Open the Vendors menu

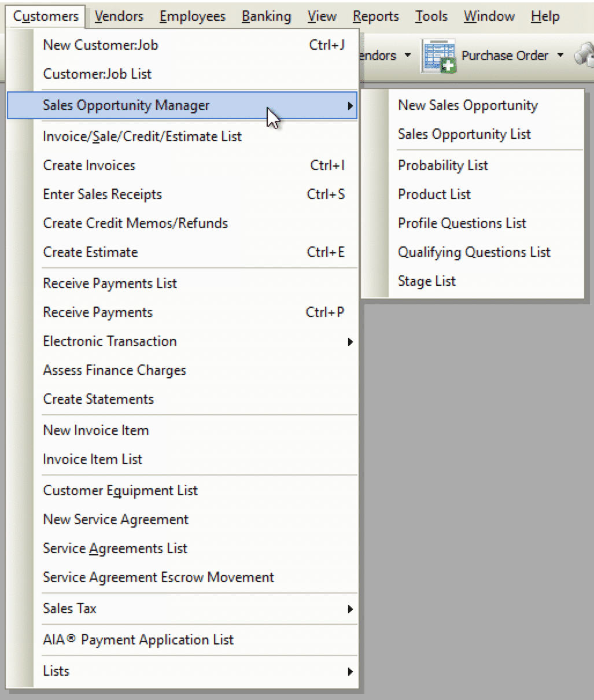point(119,16)
